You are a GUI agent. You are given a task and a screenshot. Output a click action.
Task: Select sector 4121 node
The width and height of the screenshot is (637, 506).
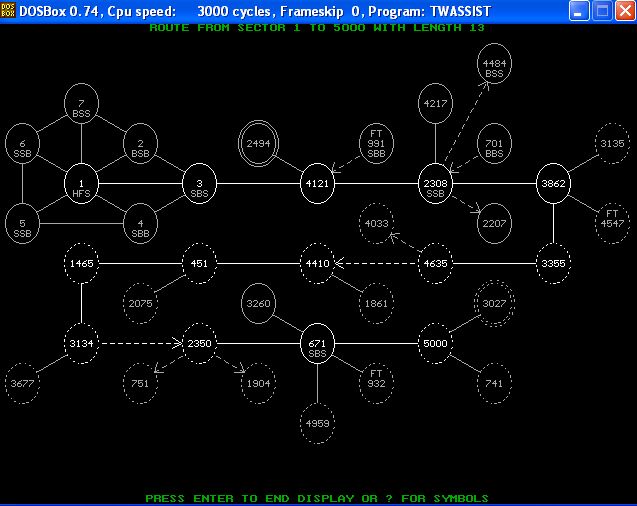click(x=317, y=184)
